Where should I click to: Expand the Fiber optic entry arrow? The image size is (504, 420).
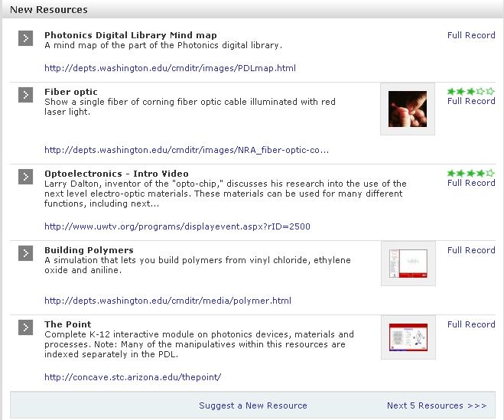25,95
